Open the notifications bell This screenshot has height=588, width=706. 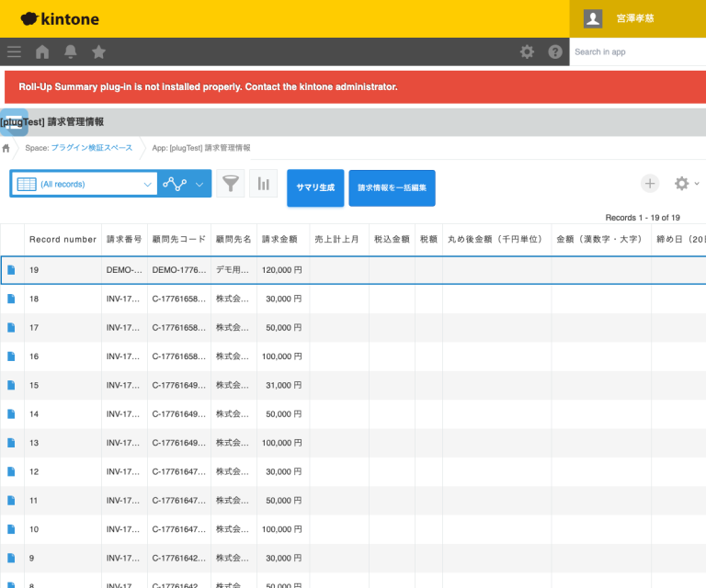tap(71, 52)
